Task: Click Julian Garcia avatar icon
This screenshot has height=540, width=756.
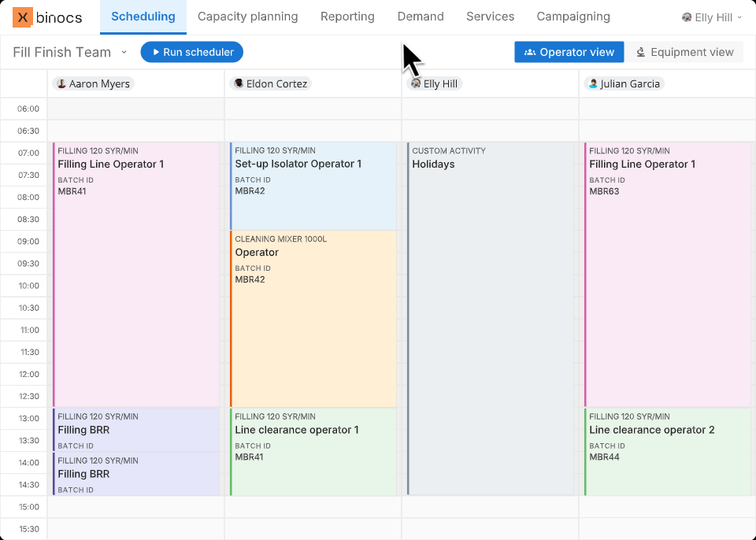Action: point(593,83)
